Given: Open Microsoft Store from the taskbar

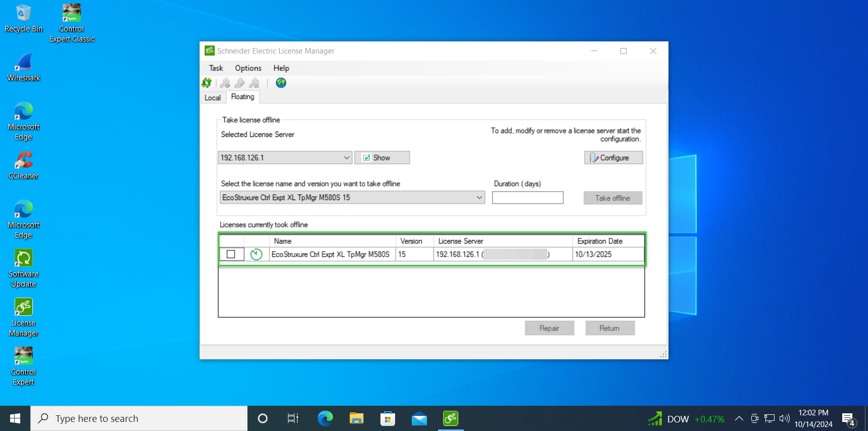Looking at the screenshot, I should pos(388,418).
